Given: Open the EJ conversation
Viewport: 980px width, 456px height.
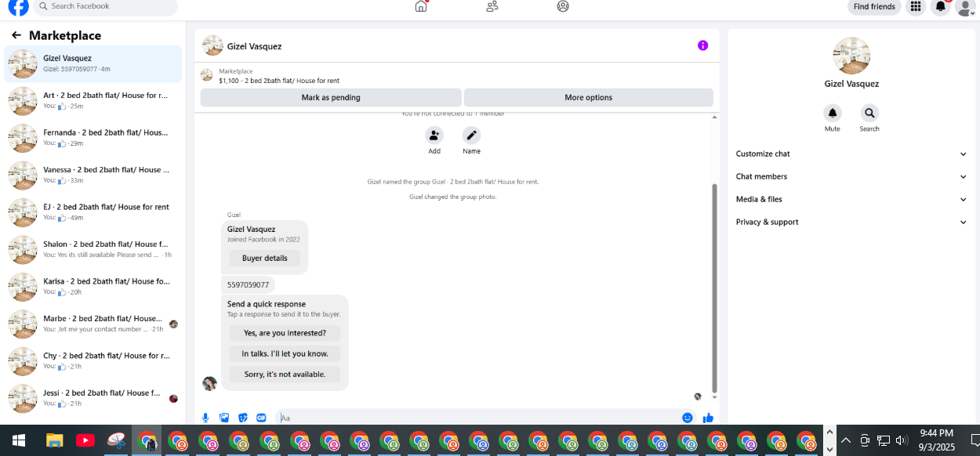Looking at the screenshot, I should coord(93,212).
